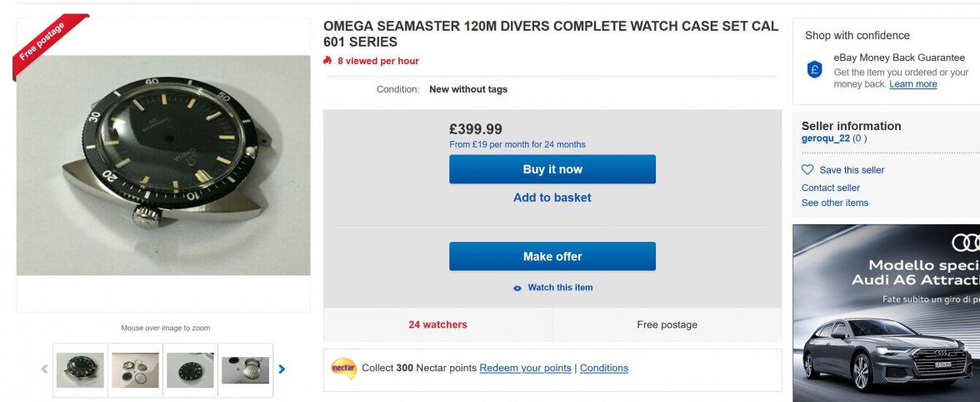
Task: Open Nectar Conditions link
Action: click(x=604, y=368)
